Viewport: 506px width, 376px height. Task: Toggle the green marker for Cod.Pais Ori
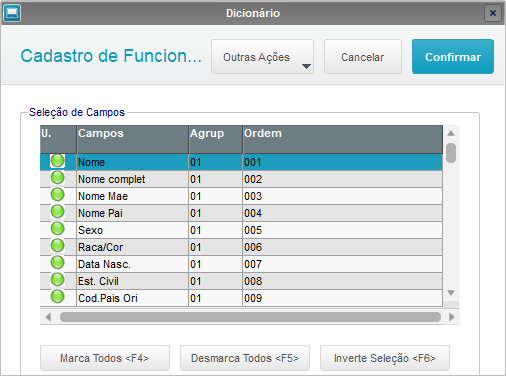click(x=58, y=297)
